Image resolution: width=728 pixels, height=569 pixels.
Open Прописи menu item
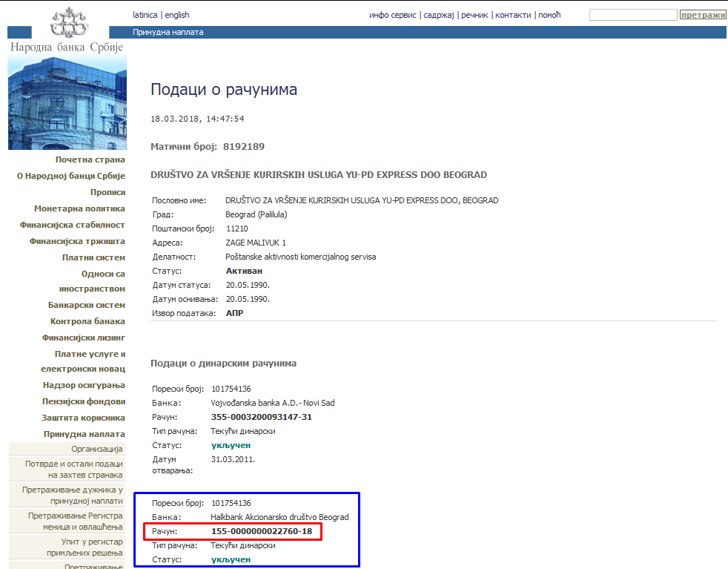107,192
